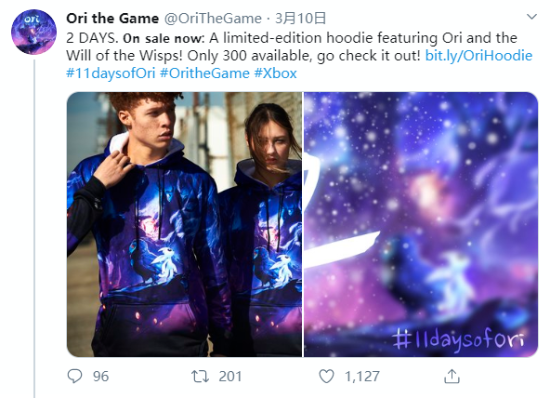Like the tweet with the heart icon
Screen dimensions: 550x398
tap(326, 376)
